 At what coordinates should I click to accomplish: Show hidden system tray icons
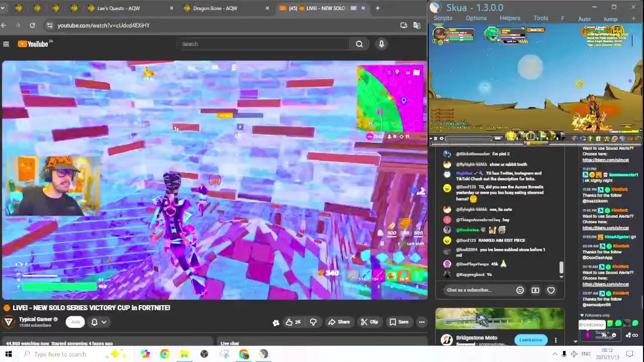coord(555,354)
